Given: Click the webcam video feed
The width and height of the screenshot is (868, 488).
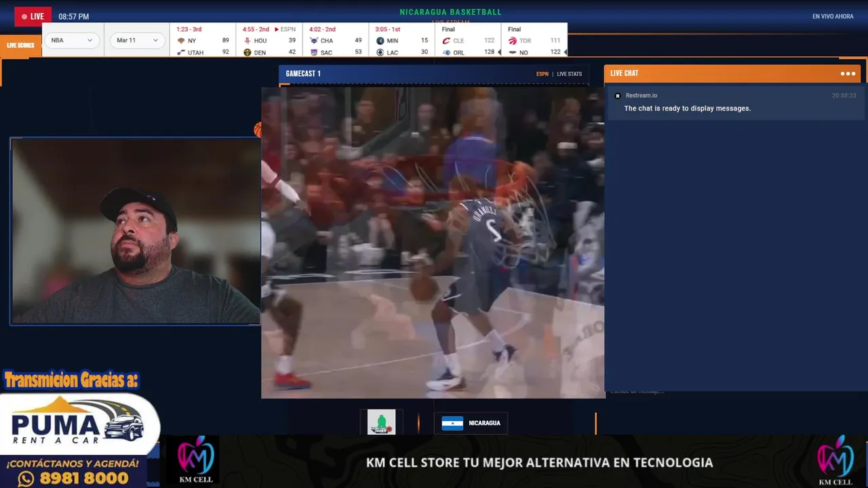Looking at the screenshot, I should pos(136,231).
